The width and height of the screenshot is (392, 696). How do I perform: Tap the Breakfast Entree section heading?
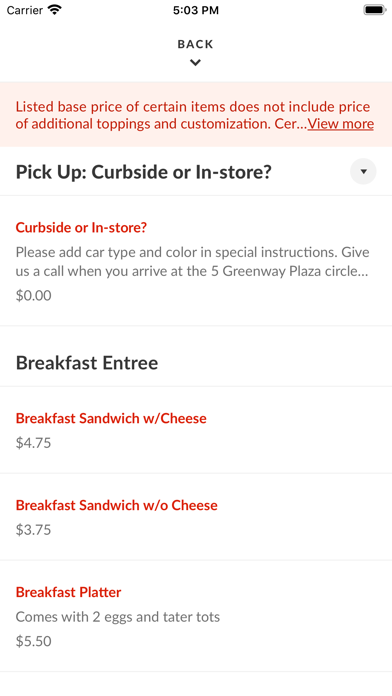click(x=87, y=363)
